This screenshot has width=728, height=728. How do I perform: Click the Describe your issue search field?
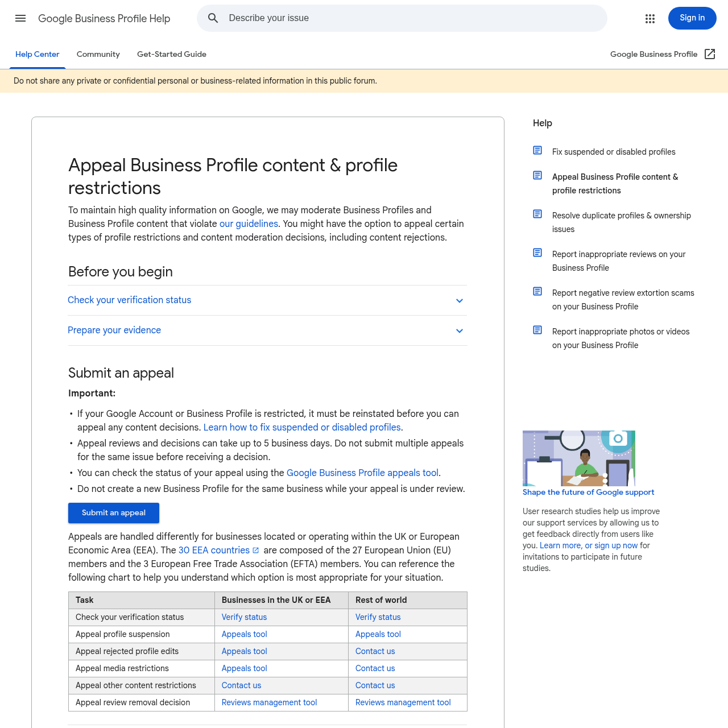coord(341,18)
